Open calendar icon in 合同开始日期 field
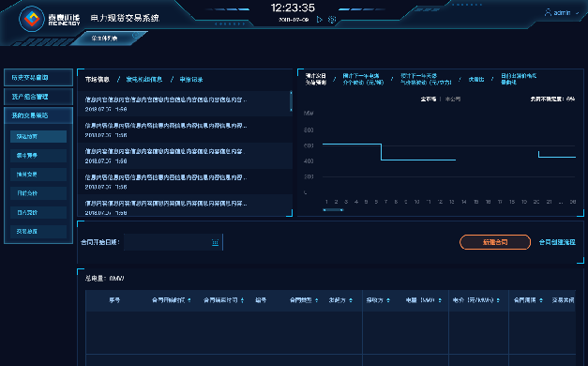 pyautogui.click(x=215, y=242)
